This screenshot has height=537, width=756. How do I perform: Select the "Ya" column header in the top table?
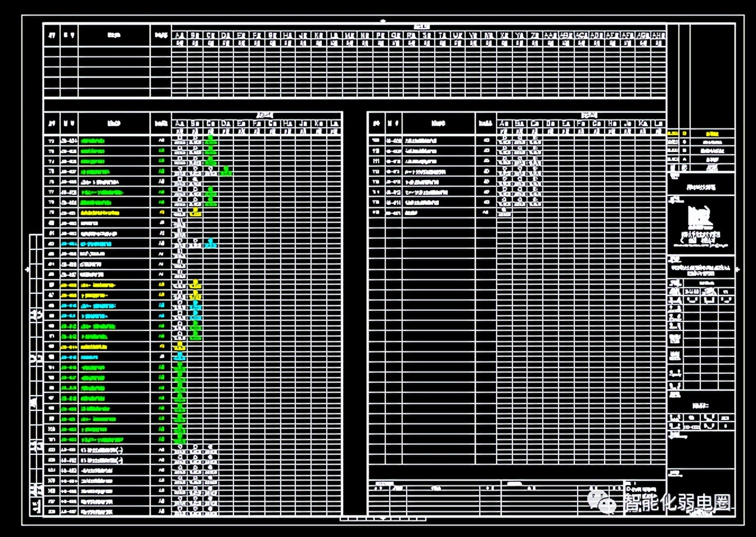519,35
